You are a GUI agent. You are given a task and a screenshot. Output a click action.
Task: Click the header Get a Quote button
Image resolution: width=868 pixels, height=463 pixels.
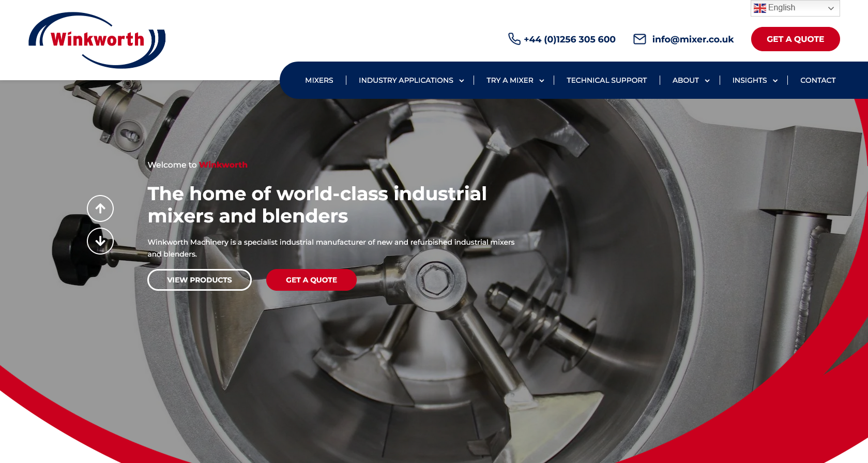795,39
